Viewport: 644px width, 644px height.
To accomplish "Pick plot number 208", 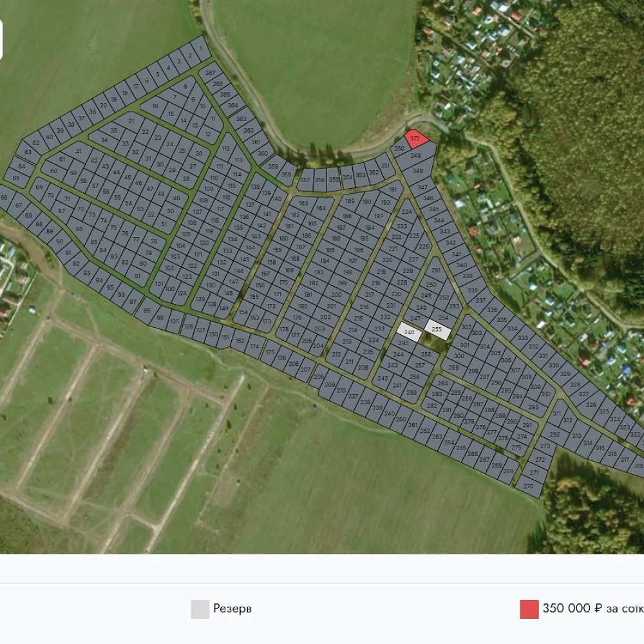I will pyautogui.click(x=319, y=377).
